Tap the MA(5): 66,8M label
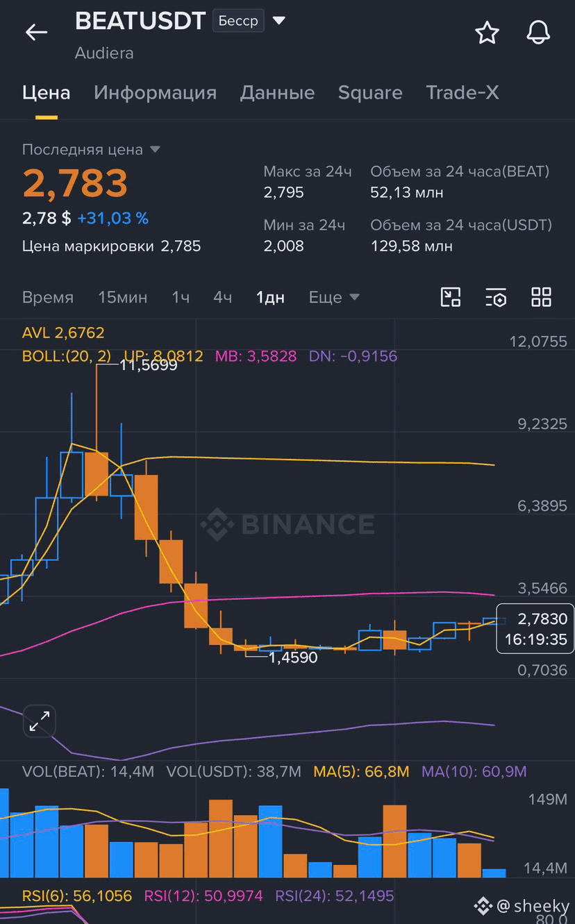This screenshot has height=924, width=575. 361,771
